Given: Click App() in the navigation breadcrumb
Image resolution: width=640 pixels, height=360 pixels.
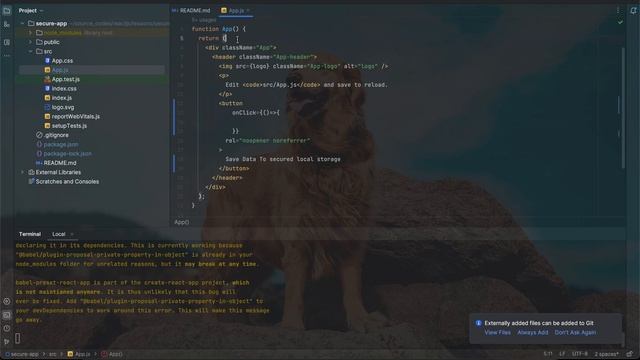Looking at the screenshot, I should point(112,354).
